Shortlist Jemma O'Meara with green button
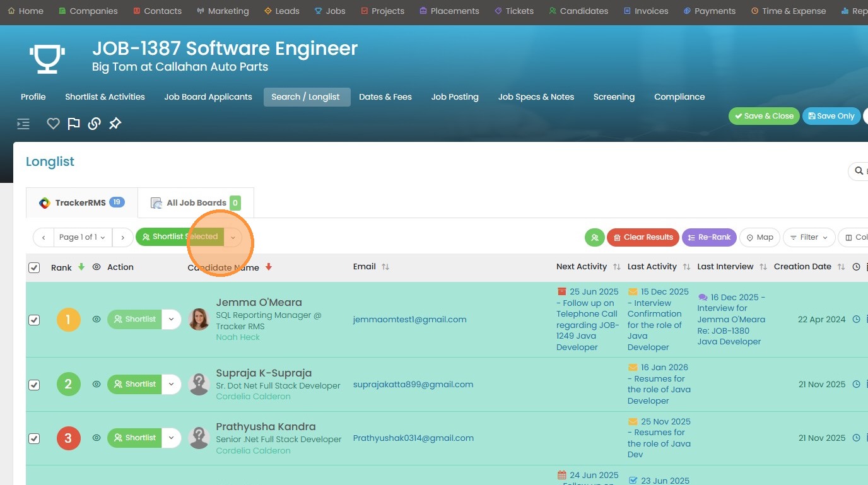The height and width of the screenshot is (485, 868). coord(134,319)
